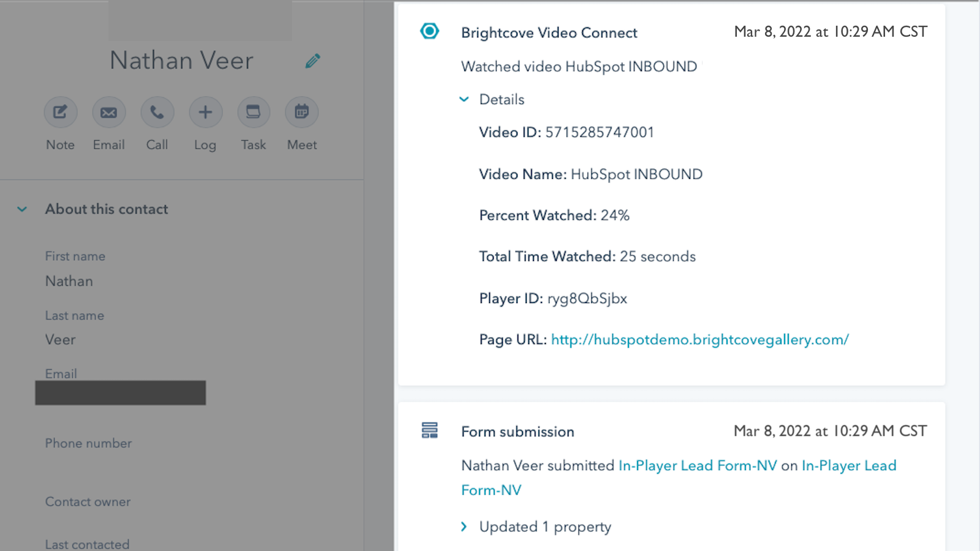Start a call using the Call icon
The image size is (980, 551).
pos(157,112)
